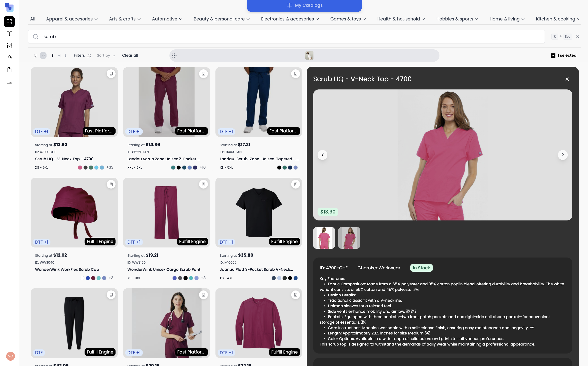588x366 pixels.
Task: Expand Apparel & accesories category
Action: tap(72, 19)
